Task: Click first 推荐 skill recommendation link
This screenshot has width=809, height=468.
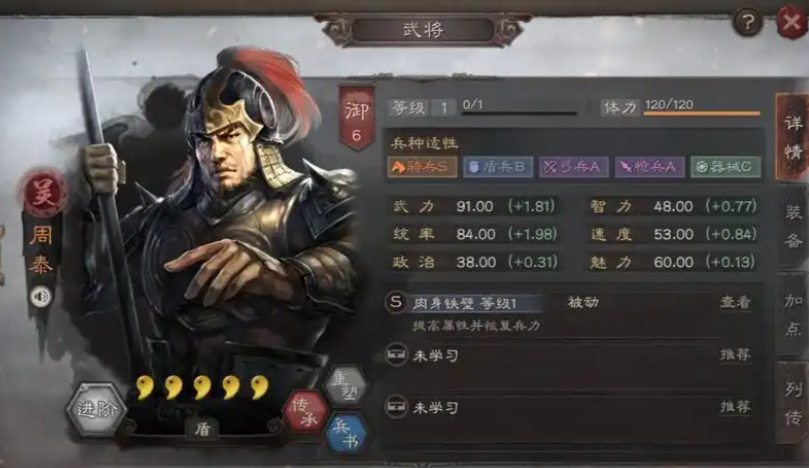Action: point(735,354)
